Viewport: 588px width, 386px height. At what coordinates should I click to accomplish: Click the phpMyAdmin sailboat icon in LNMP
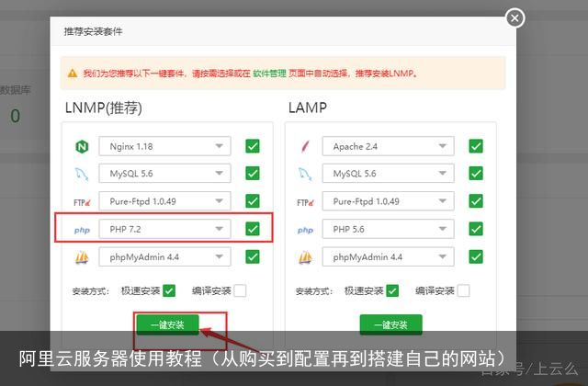click(x=82, y=257)
